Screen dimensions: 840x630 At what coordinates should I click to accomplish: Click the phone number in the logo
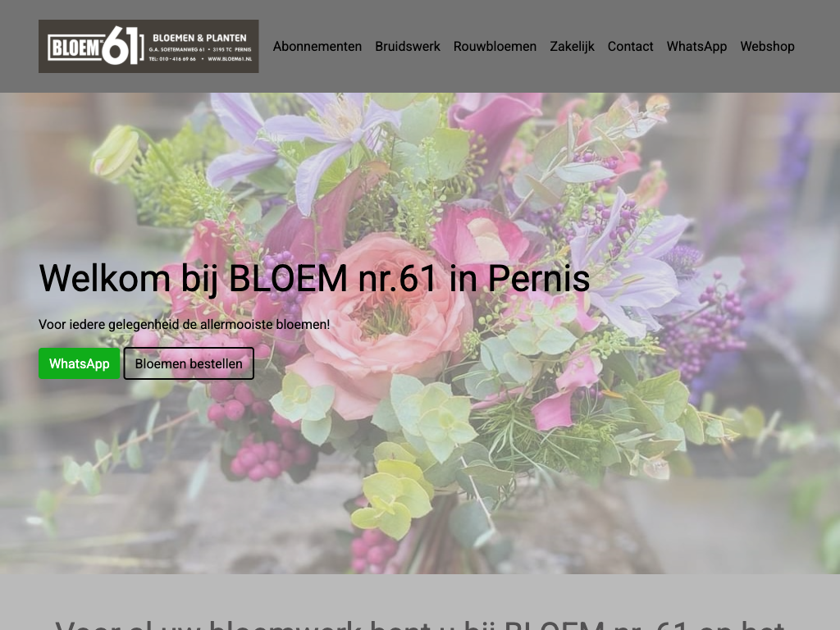[x=172, y=59]
